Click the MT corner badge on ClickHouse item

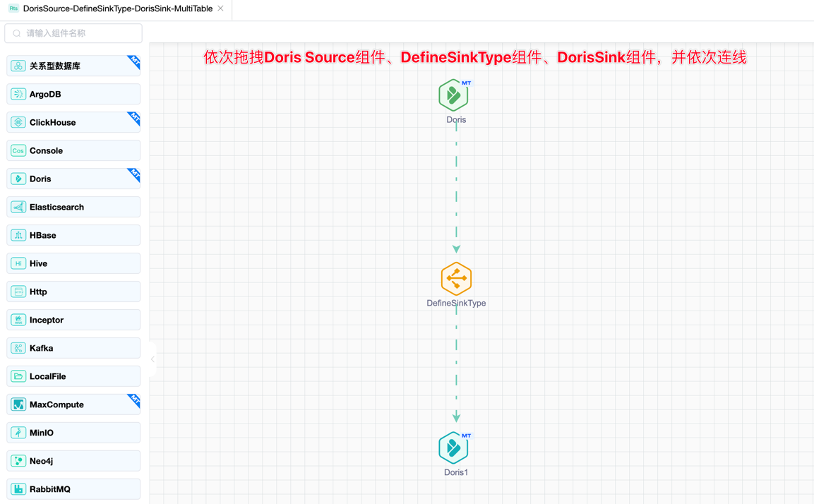135,117
